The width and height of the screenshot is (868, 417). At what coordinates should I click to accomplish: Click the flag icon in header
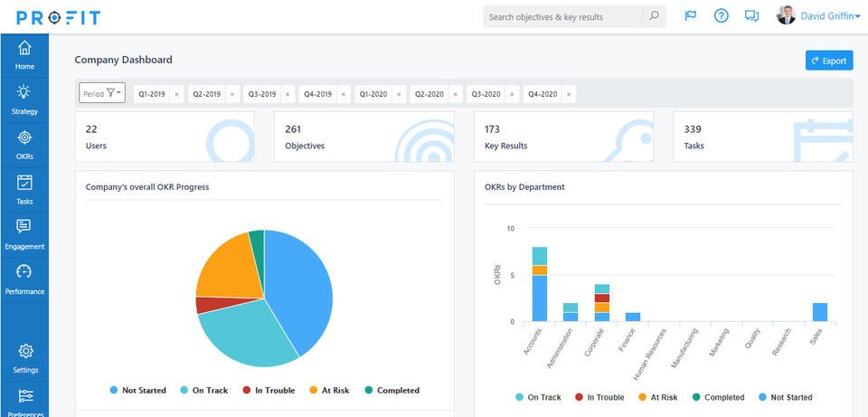click(x=690, y=15)
